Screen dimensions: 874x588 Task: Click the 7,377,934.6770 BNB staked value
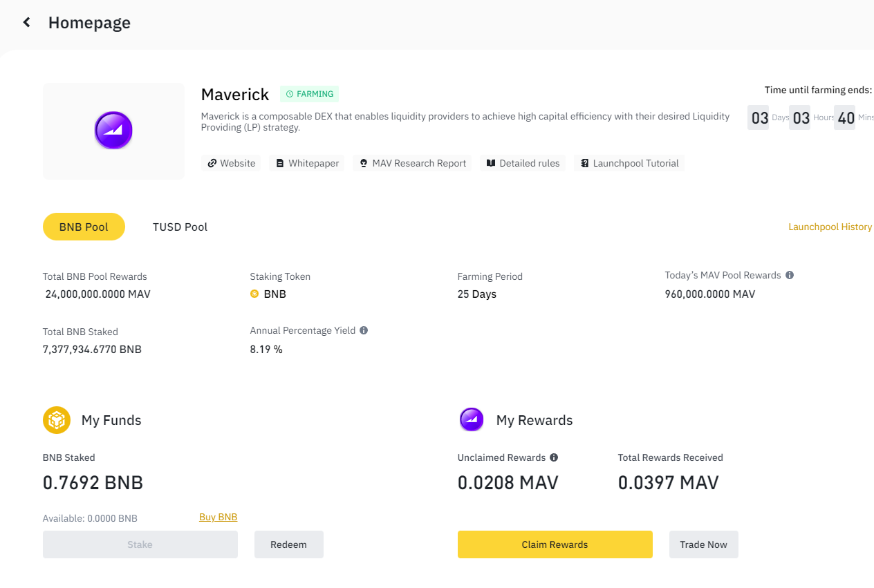(92, 350)
